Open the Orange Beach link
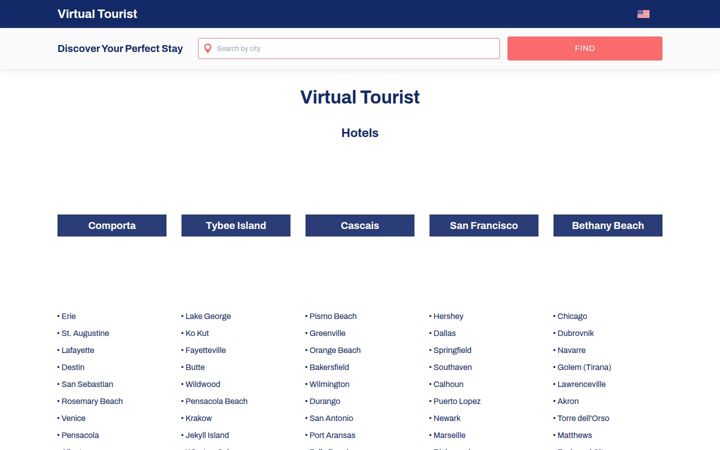 click(x=335, y=350)
